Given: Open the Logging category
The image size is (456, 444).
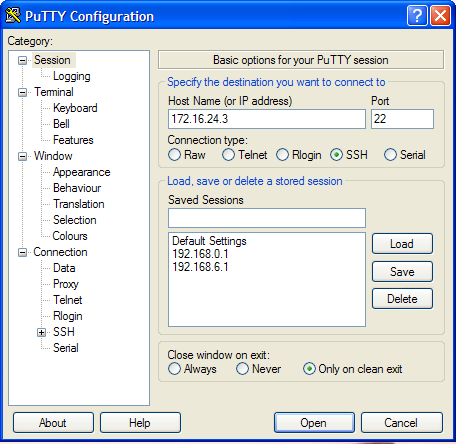Looking at the screenshot, I should point(72,76).
